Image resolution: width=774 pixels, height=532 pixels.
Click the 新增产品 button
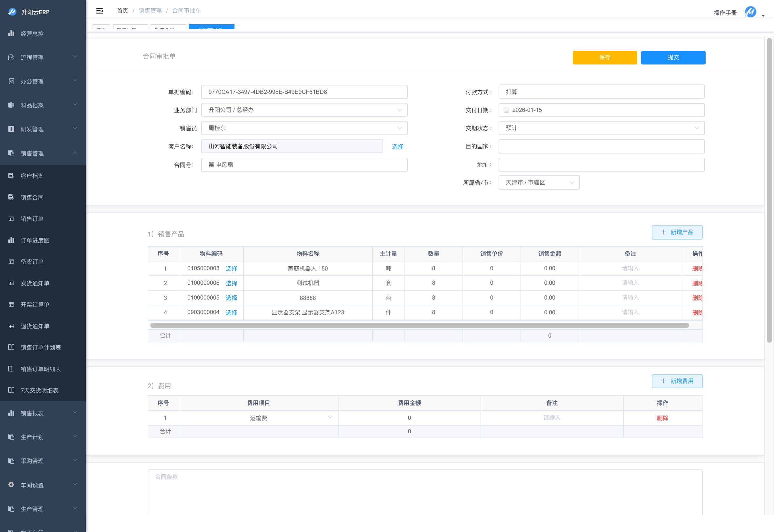click(677, 232)
